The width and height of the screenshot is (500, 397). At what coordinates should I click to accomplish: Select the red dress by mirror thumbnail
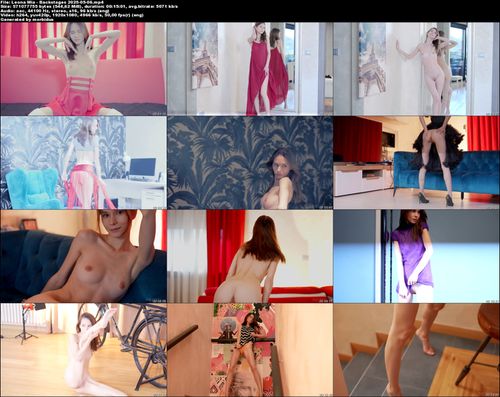250,69
